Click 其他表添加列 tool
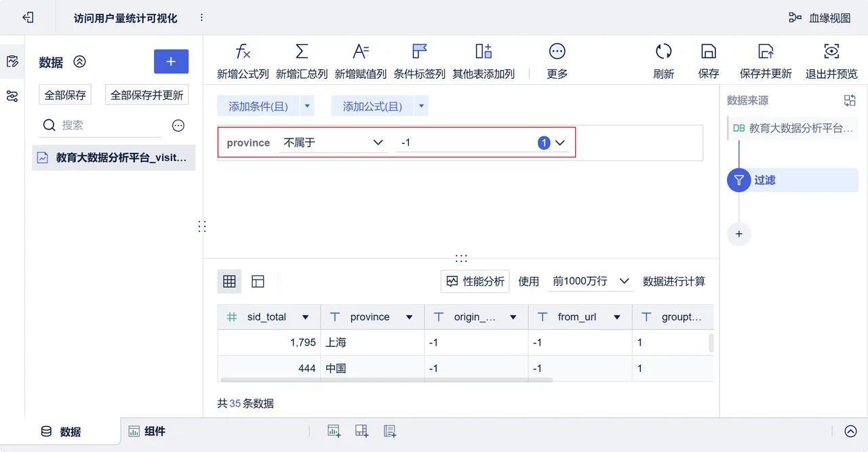The height and width of the screenshot is (452, 868). click(484, 61)
